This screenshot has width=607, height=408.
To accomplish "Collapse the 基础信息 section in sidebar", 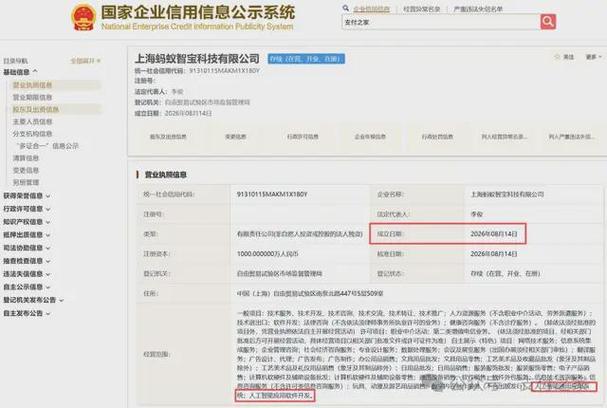I will [20, 72].
